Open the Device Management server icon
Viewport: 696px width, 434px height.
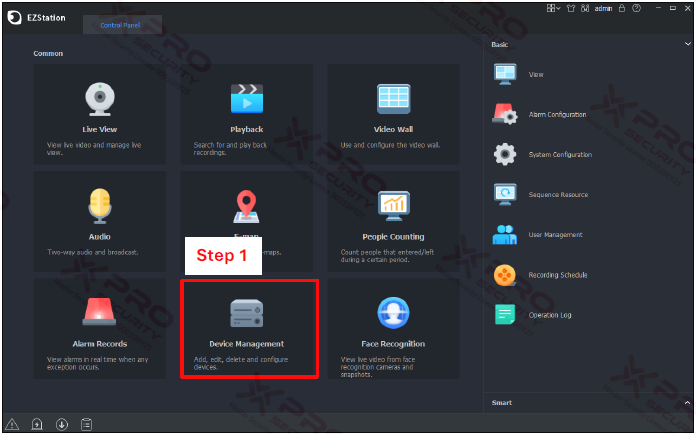click(x=247, y=313)
